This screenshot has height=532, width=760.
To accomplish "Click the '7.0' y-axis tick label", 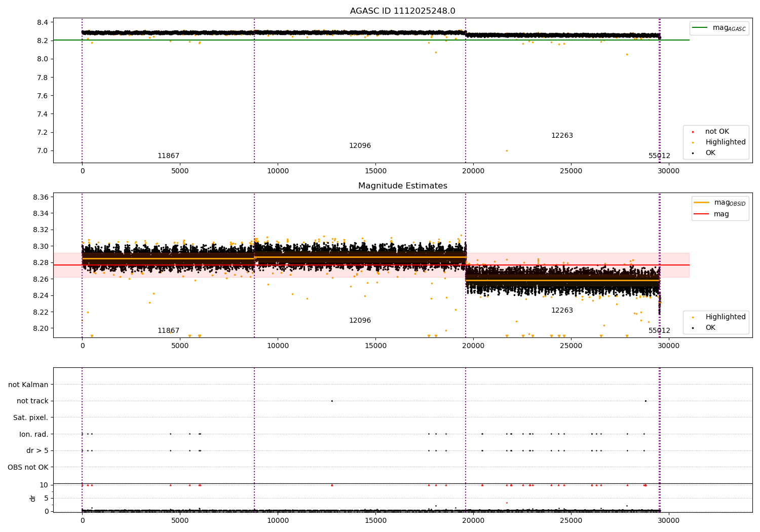I will pyautogui.click(x=43, y=150).
